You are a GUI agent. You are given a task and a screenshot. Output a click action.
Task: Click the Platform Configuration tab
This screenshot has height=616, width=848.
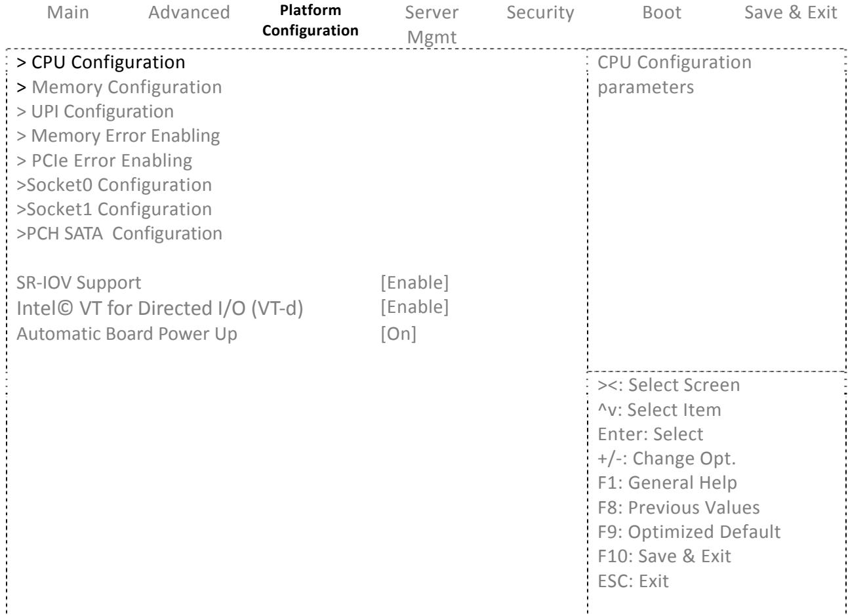pyautogui.click(x=310, y=20)
